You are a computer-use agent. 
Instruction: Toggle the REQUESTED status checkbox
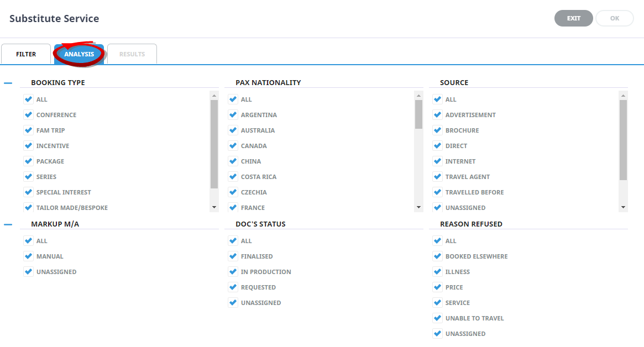tap(233, 287)
